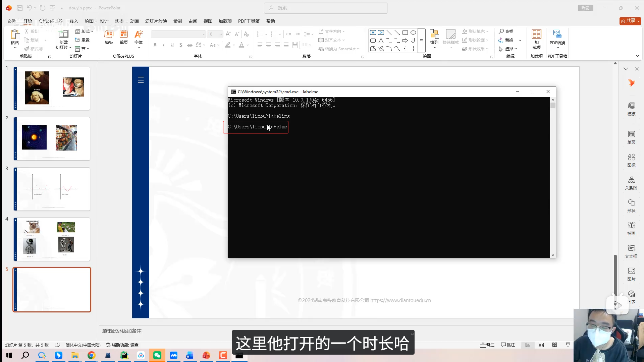Open the 关系图 panel in sidebar
Screen dimensions: 644x362
click(x=631, y=183)
